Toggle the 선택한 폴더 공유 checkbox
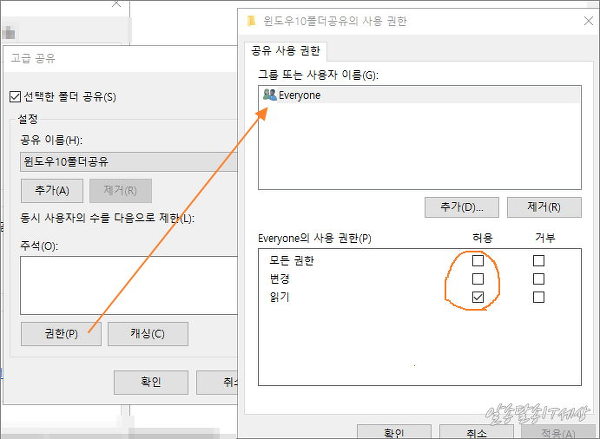The height and width of the screenshot is (439, 600). [14, 96]
